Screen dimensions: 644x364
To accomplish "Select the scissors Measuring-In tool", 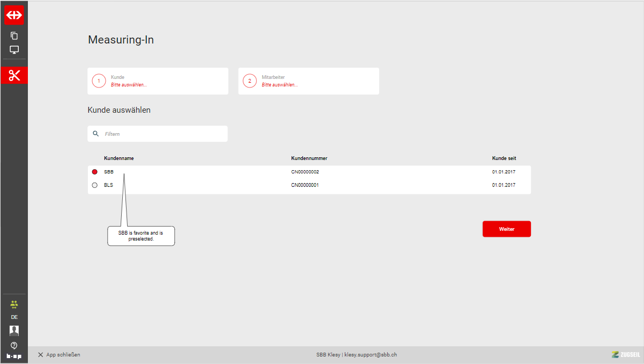I will [14, 75].
